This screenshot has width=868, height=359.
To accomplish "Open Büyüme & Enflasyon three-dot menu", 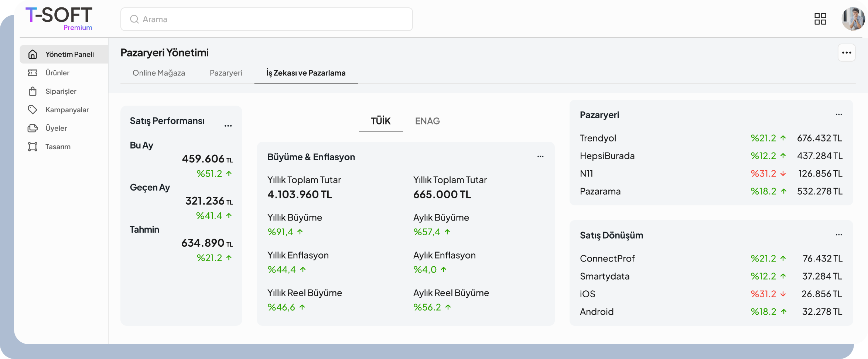I will click(540, 157).
